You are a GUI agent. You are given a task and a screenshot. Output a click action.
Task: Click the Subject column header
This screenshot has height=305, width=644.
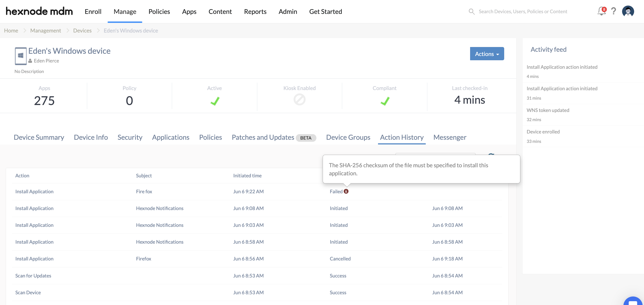click(x=144, y=175)
